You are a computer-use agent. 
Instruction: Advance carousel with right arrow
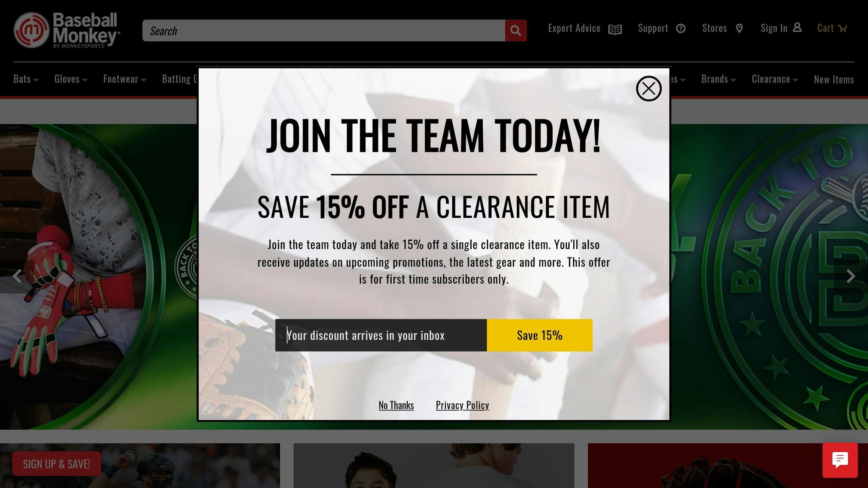pyautogui.click(x=851, y=276)
